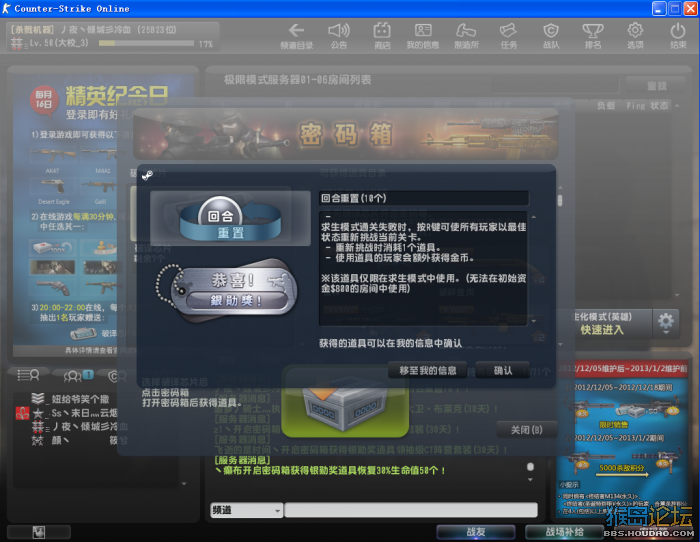Viewport: 700px width, 542px height.
Task: Click the room search input field
Action: [555, 85]
